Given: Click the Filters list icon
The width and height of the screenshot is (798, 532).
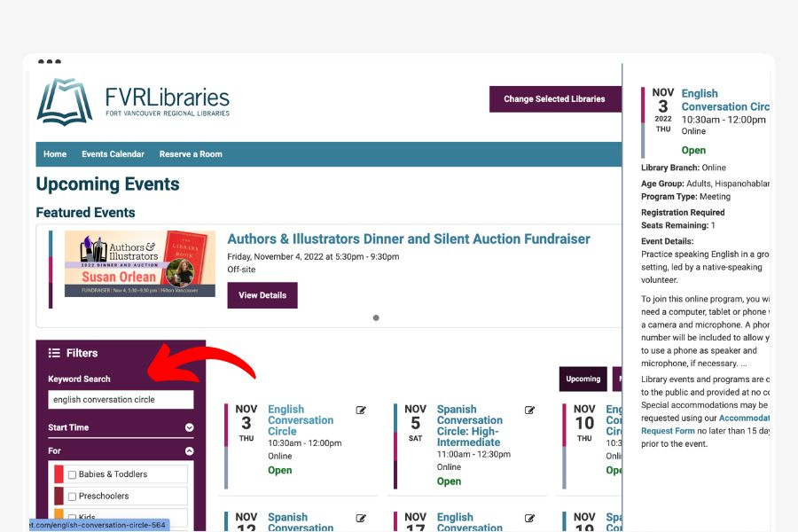Looking at the screenshot, I should click(54, 353).
